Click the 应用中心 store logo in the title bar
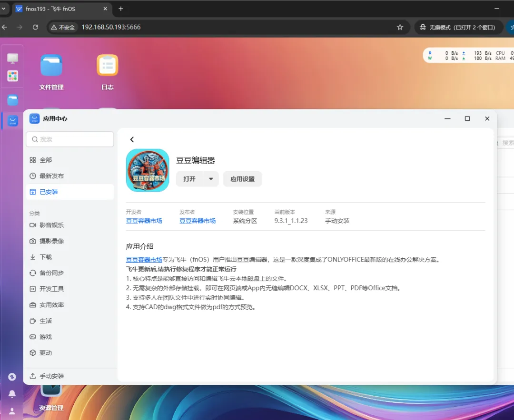 [x=34, y=118]
